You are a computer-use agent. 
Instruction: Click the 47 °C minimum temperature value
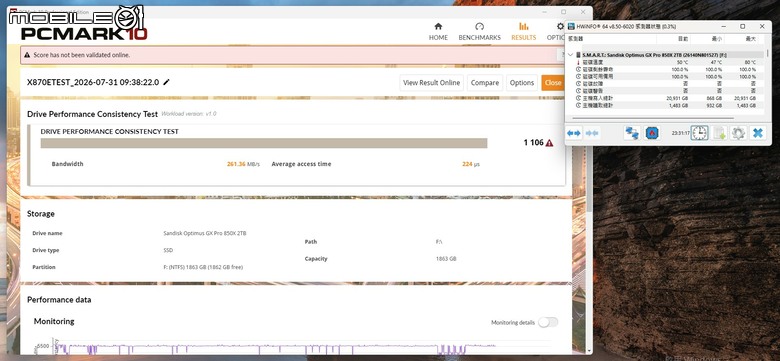[x=715, y=62]
